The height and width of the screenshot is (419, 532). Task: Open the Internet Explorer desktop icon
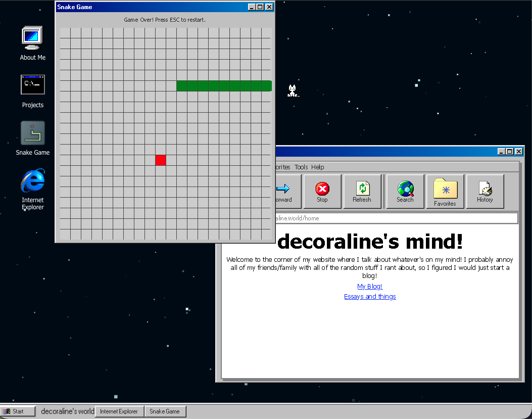(x=32, y=181)
